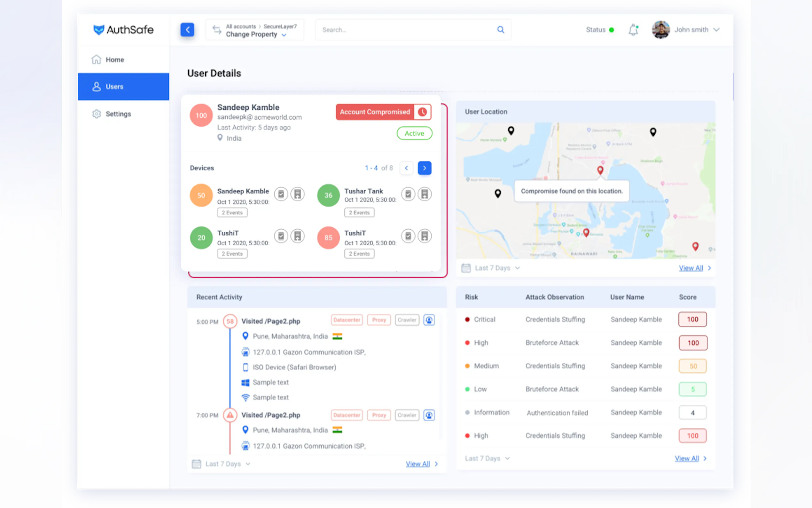This screenshot has width=812, height=508.
Task: Go to next devices page
Action: pyautogui.click(x=425, y=168)
